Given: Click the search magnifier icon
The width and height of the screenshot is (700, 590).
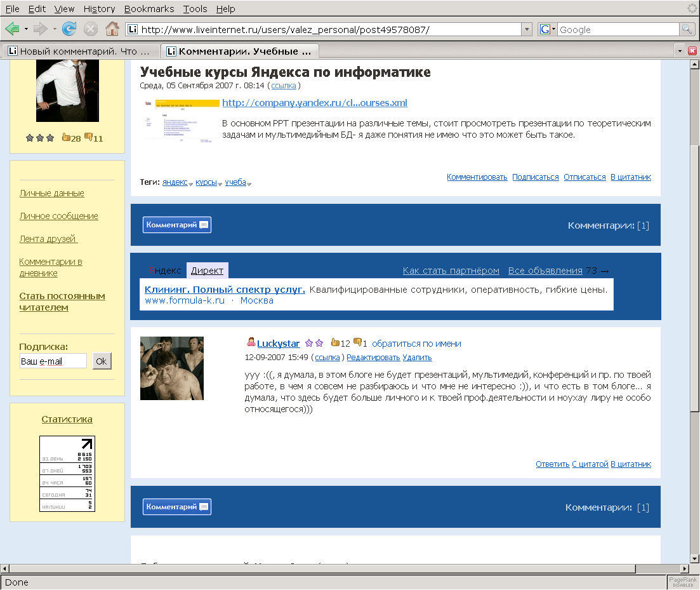Looking at the screenshot, I should pos(687,29).
